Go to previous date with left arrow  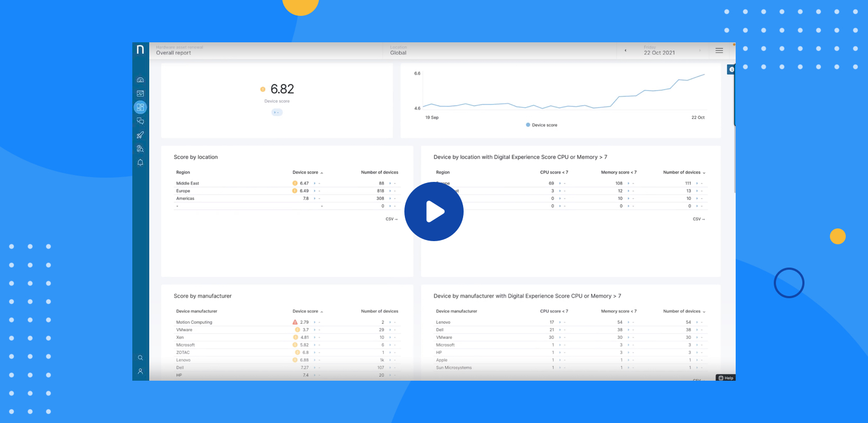(626, 51)
